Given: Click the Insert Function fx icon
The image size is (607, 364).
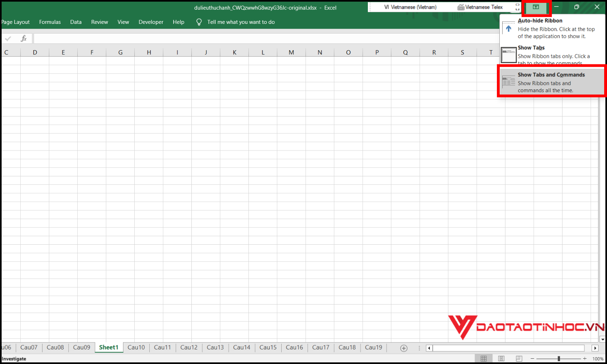Looking at the screenshot, I should point(24,38).
